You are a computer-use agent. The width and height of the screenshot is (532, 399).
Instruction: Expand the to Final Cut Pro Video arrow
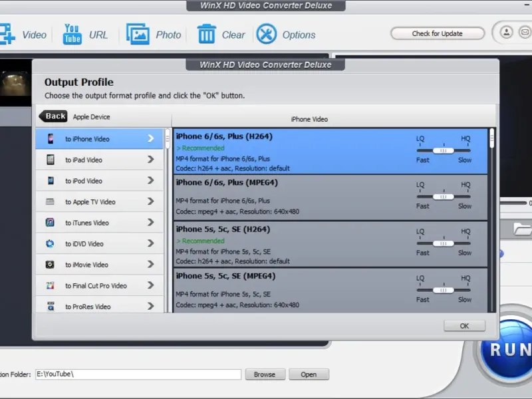pos(151,285)
